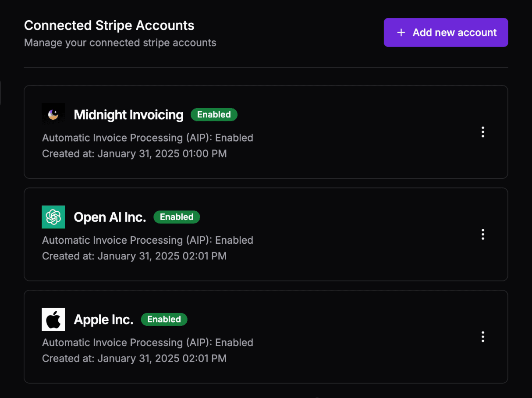Open the three-dot menu for Midnight Invoicing
The height and width of the screenshot is (398, 532).
(x=483, y=132)
